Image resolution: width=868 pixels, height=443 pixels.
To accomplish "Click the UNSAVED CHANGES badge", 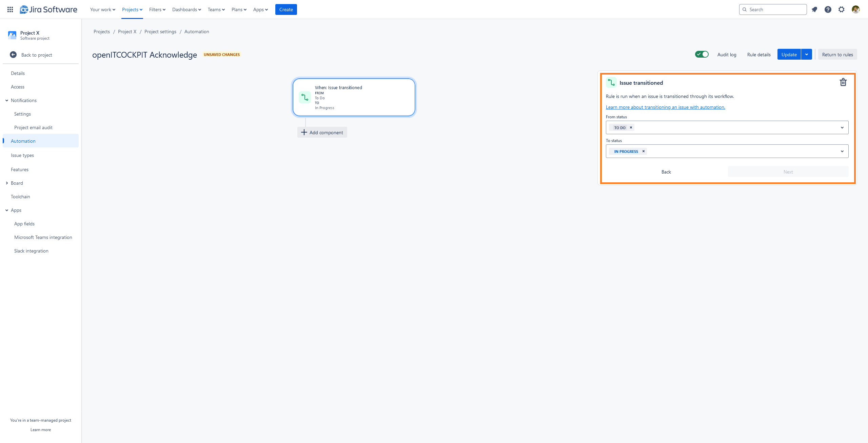I will pos(222,55).
